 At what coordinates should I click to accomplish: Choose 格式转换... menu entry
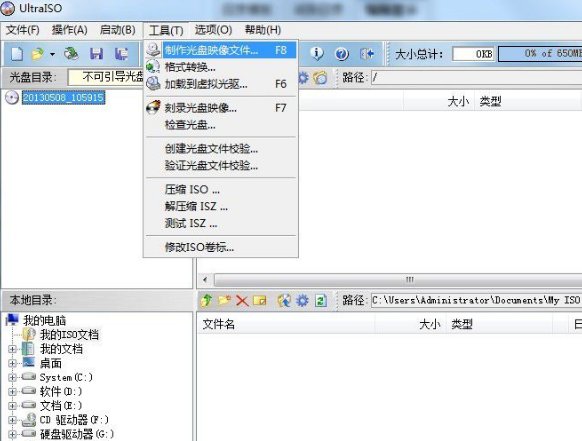pyautogui.click(x=220, y=67)
